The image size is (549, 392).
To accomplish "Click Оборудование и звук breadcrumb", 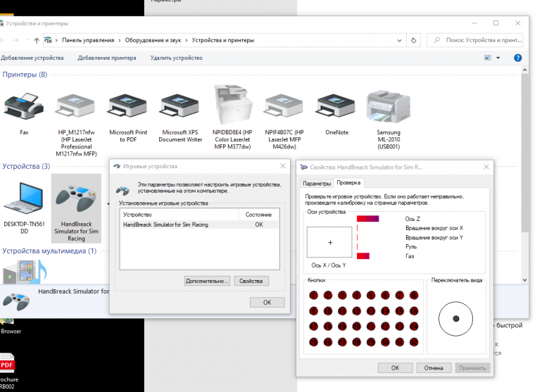I will coord(153,40).
